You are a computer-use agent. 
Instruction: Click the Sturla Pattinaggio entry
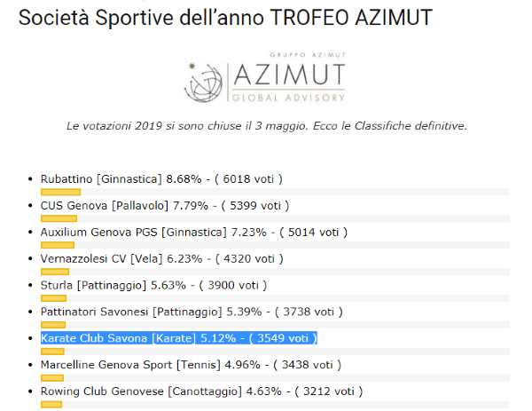tap(153, 285)
